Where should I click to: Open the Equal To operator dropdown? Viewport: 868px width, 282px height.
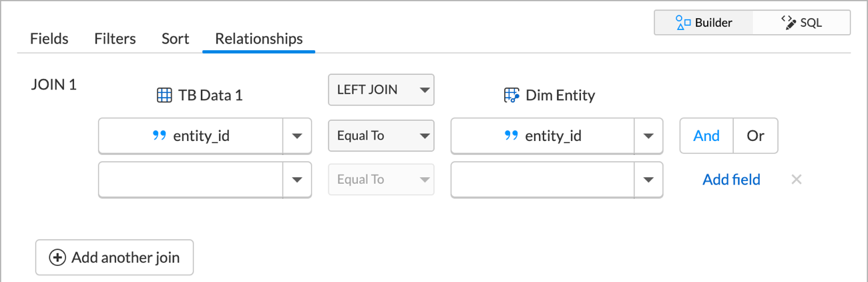(x=381, y=136)
